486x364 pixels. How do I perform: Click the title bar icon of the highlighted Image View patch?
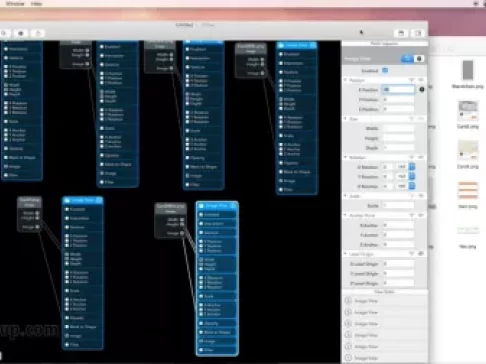[x=201, y=206]
